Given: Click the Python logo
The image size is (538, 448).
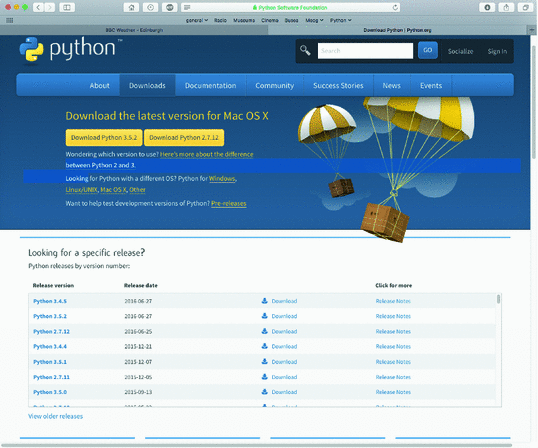Looking at the screenshot, I should pyautogui.click(x=71, y=50).
